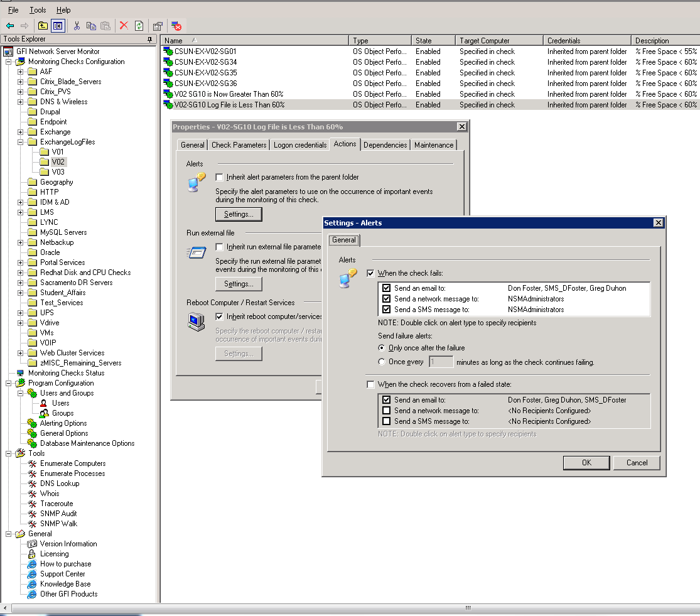700x616 pixels.
Task: Click the pin icon on Tools Explorer
Action: tap(149, 40)
